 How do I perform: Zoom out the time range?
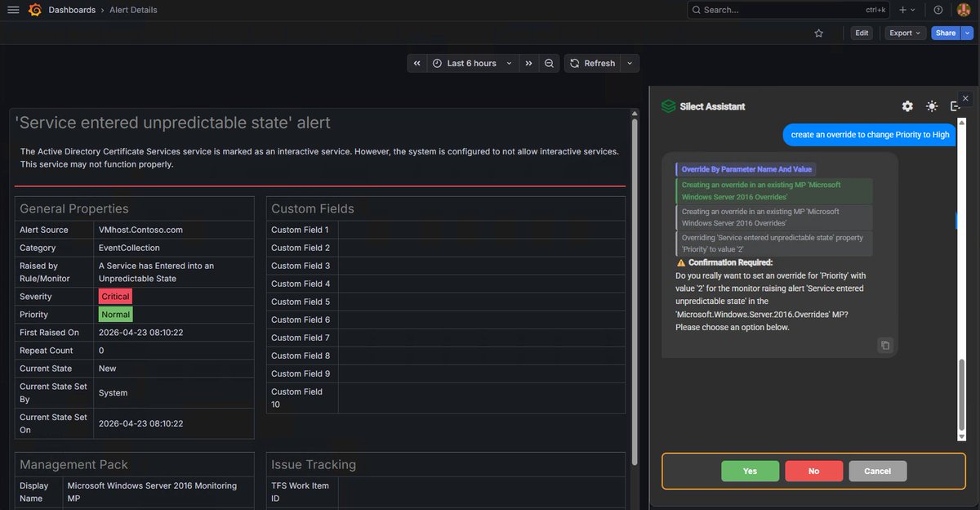[550, 63]
